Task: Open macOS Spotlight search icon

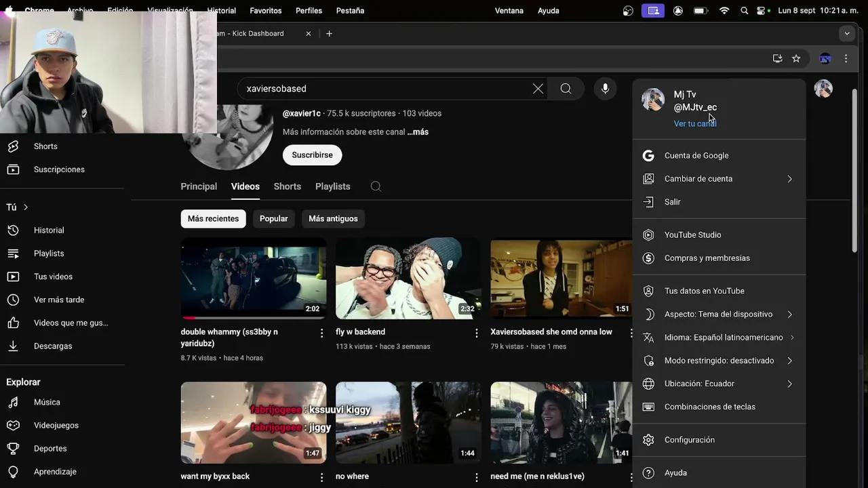Action: pyautogui.click(x=744, y=11)
